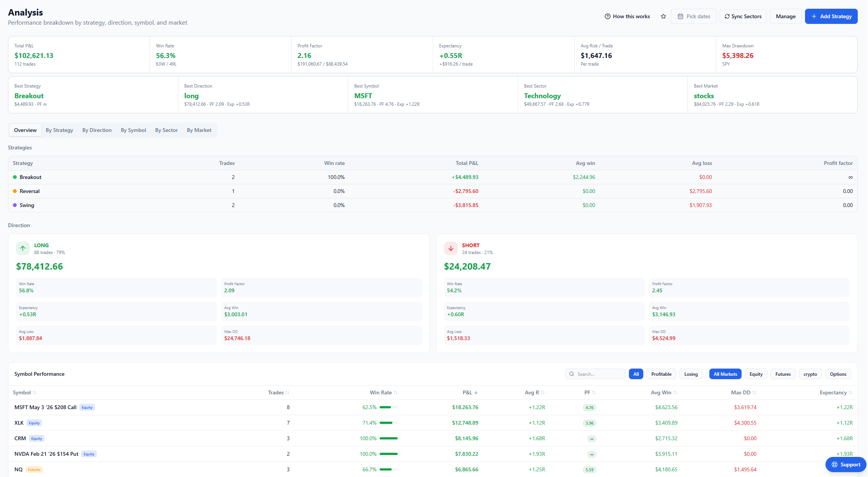Click the red SHORT down-arrow icon
This screenshot has width=868, height=477.
[451, 248]
